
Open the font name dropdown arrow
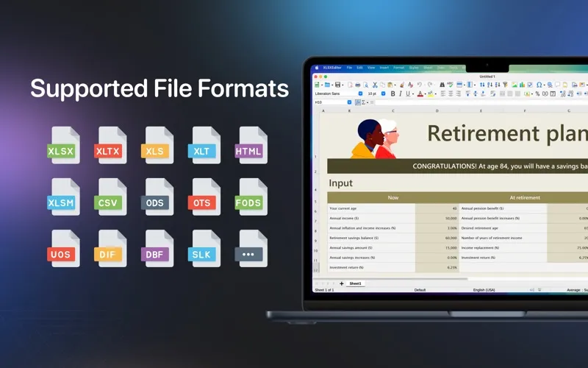[x=360, y=93]
